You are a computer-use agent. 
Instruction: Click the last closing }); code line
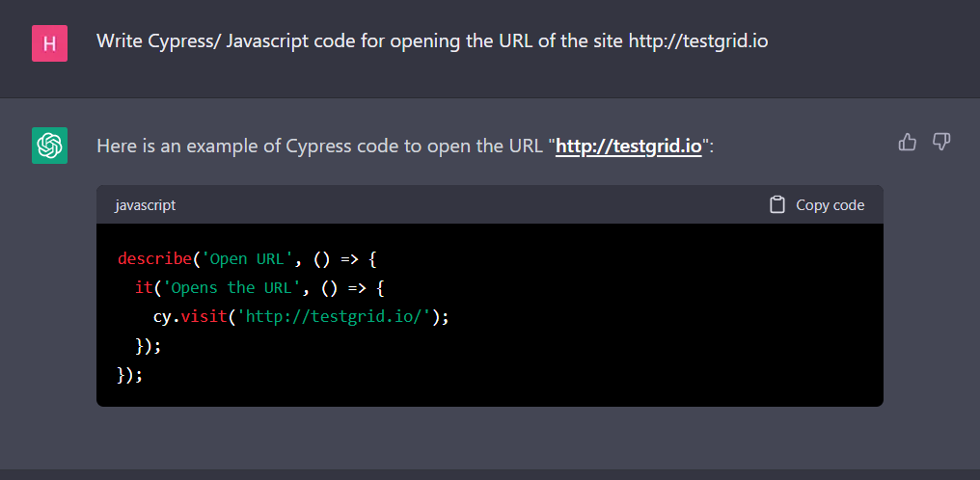click(130, 375)
